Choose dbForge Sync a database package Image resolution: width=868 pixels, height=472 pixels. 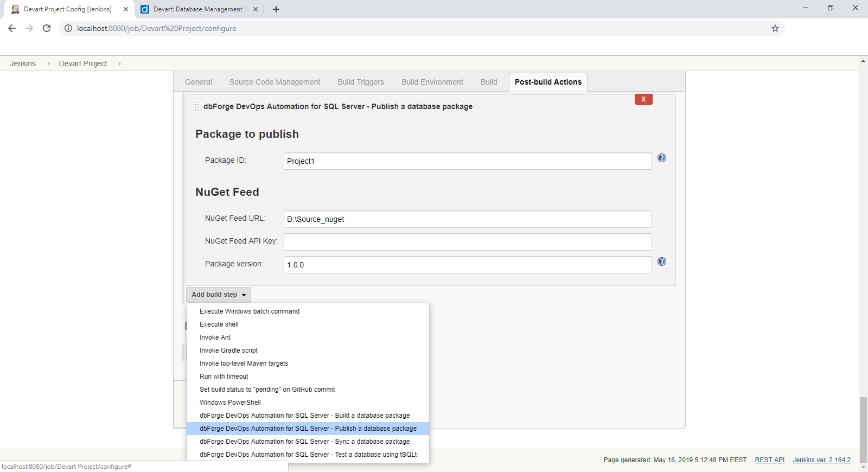coord(308,442)
